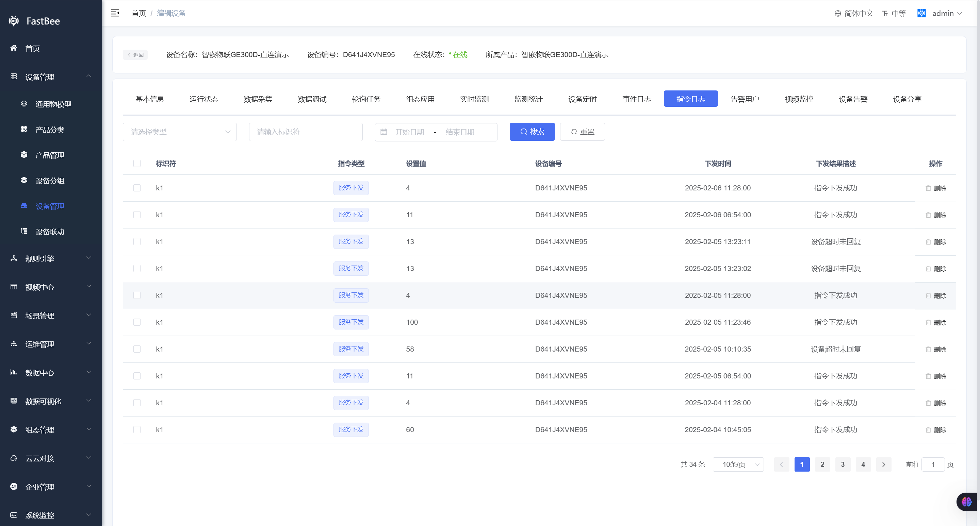This screenshot has height=526, width=980.
Task: Click 首页 breadcrumb link
Action: coord(139,13)
